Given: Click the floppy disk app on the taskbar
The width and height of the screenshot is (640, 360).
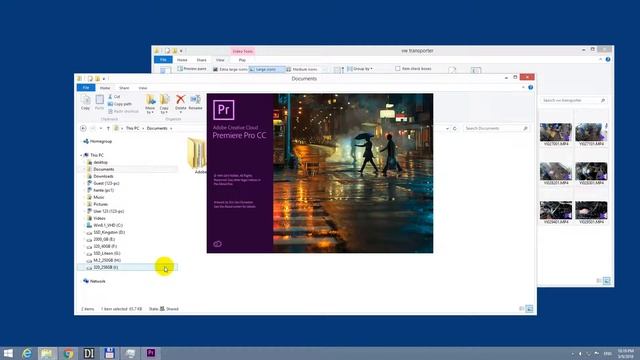Looking at the screenshot, I should (109, 353).
